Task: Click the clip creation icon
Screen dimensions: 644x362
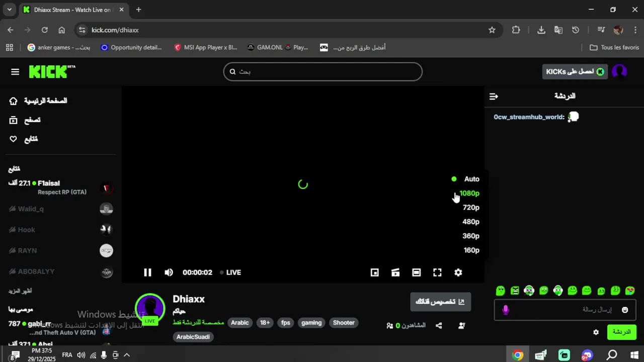Action: 395,273
